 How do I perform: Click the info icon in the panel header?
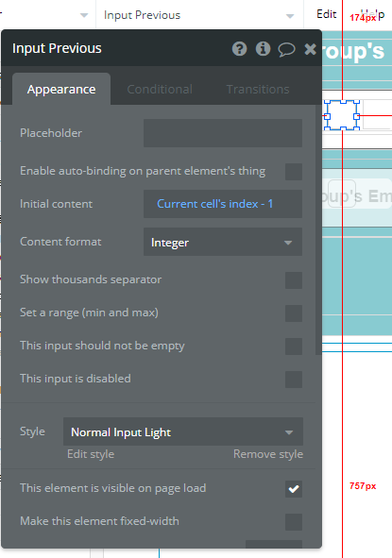click(263, 49)
